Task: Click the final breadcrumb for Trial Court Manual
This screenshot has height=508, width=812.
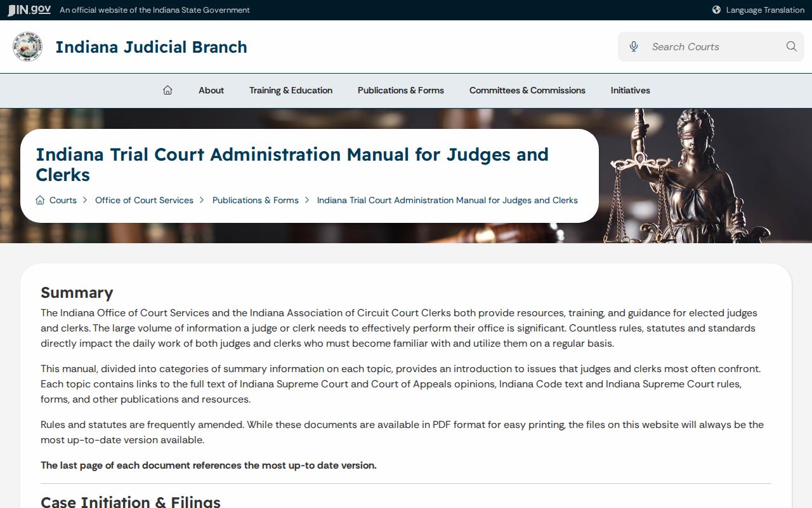Action: [x=447, y=200]
